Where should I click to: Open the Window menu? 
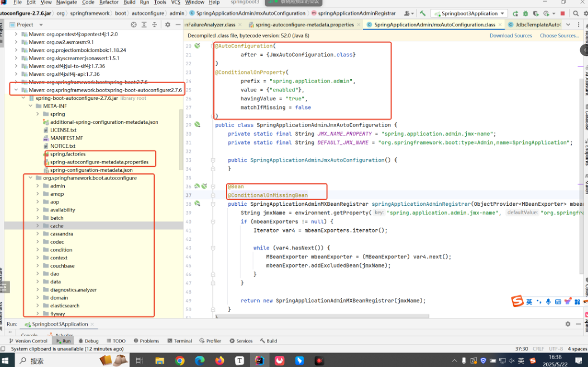click(x=195, y=2)
